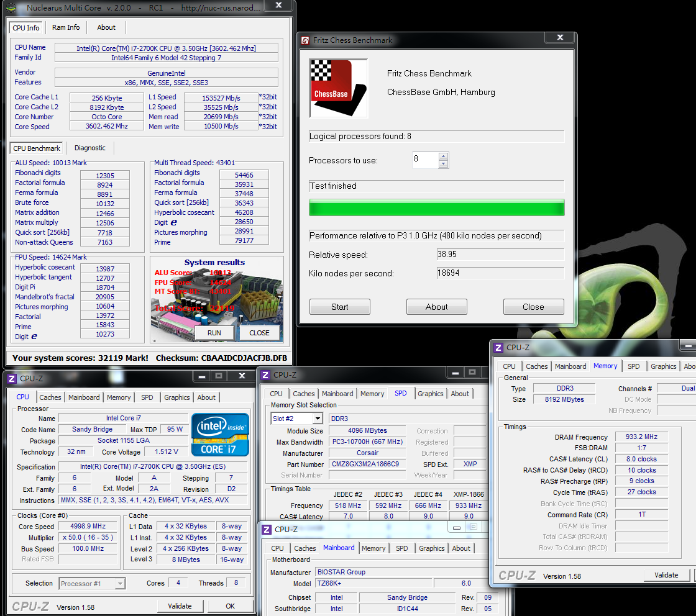696x616 pixels.
Task: Minimize the CPU-Z CPU window
Action: [202, 376]
